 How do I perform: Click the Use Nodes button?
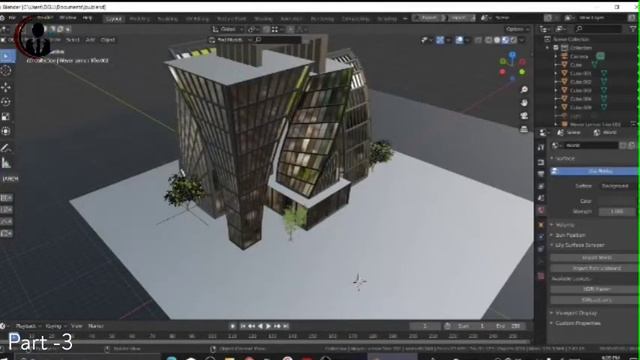594,171
